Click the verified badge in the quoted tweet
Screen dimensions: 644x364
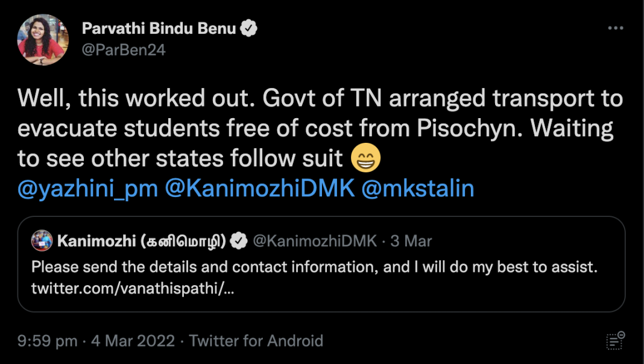239,241
